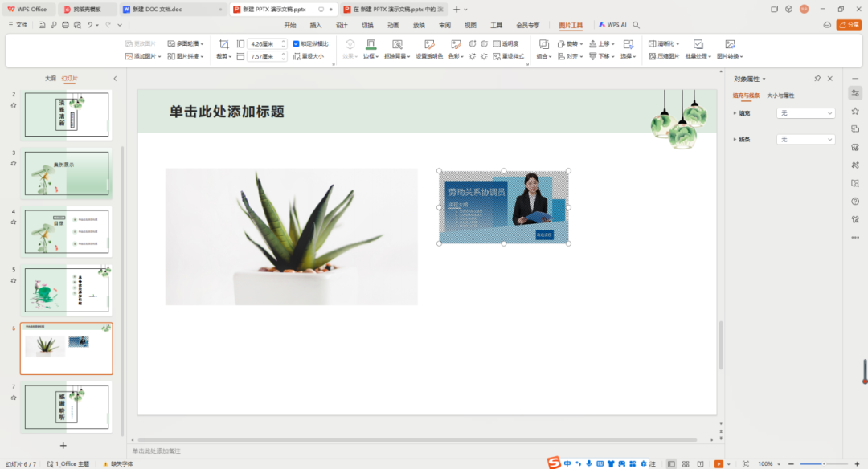Switch to slide sorter view icon
This screenshot has width=868, height=469.
click(686, 464)
